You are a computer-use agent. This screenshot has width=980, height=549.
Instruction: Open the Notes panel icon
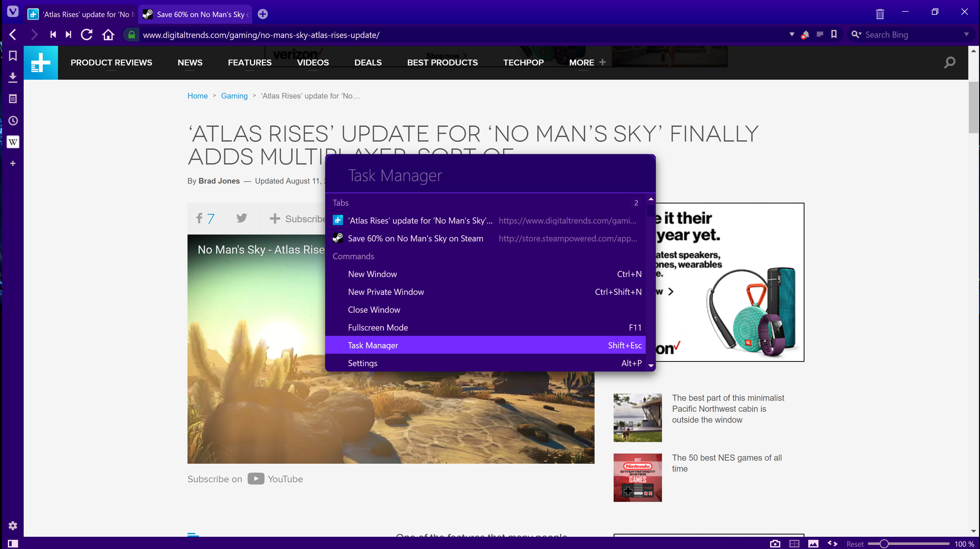(12, 99)
